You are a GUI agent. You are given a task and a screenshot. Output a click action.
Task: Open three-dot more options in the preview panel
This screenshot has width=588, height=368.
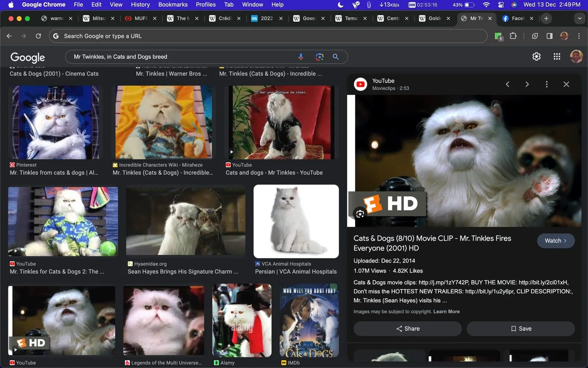547,84
